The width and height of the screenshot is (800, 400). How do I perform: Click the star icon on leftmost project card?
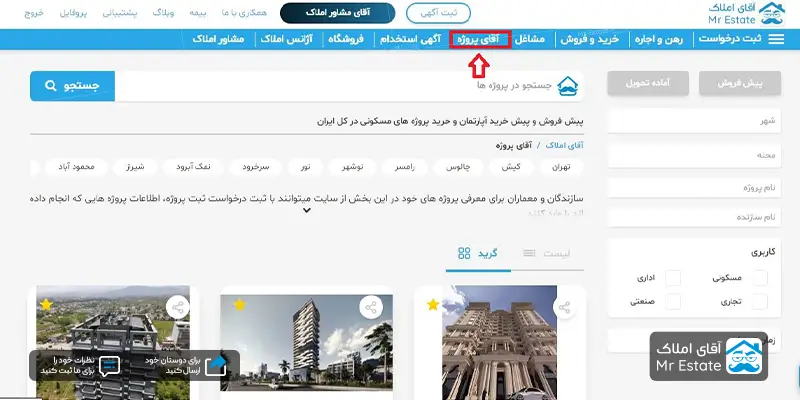coord(45,304)
